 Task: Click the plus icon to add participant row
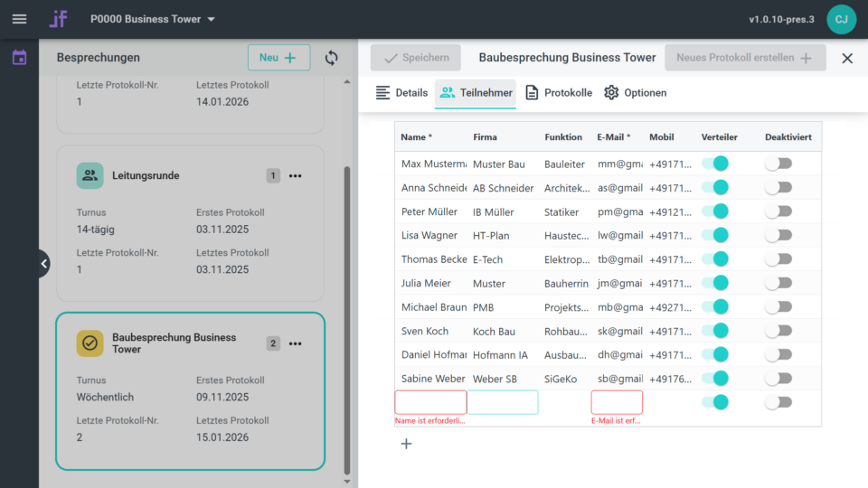pyautogui.click(x=406, y=444)
